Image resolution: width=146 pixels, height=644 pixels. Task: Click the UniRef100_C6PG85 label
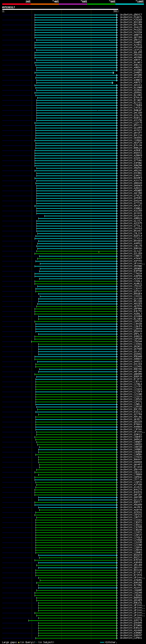point(131,339)
